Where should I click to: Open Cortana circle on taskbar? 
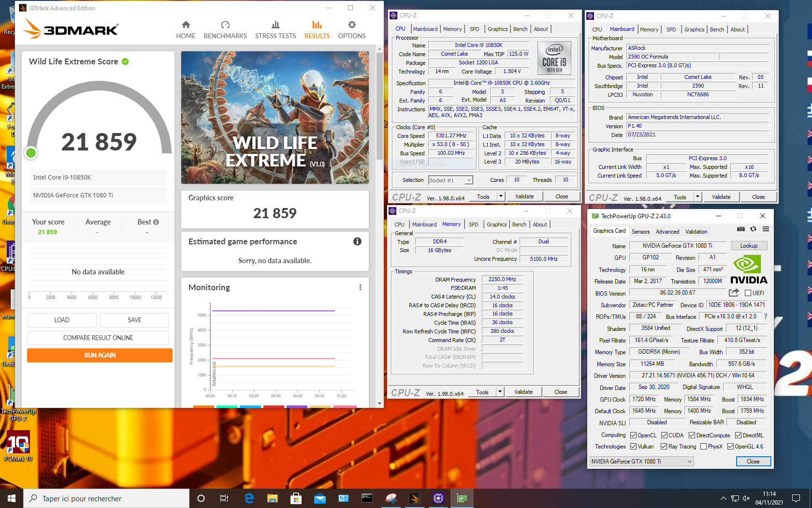point(201,498)
